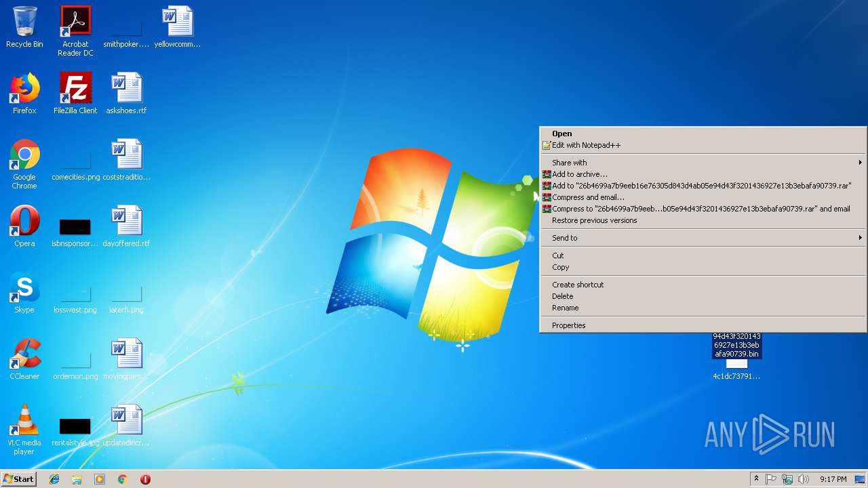The height and width of the screenshot is (488, 868).
Task: Open Properties from context menu
Action: pyautogui.click(x=703, y=325)
